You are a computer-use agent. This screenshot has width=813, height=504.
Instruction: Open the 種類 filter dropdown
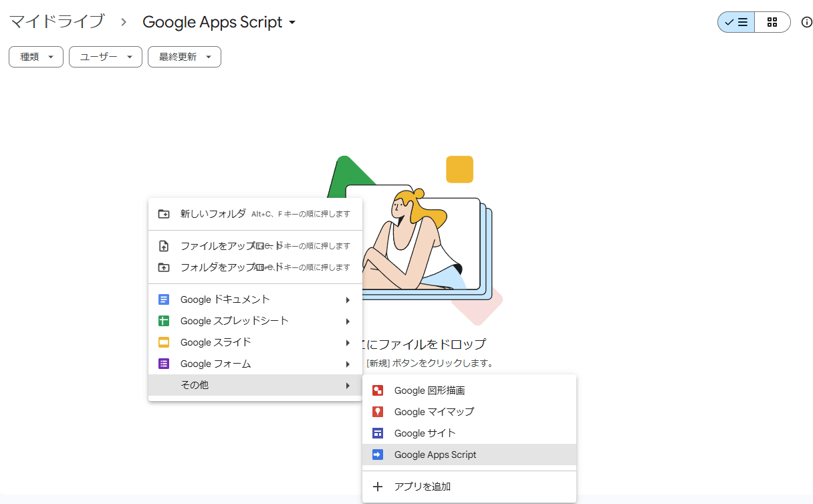(36, 57)
